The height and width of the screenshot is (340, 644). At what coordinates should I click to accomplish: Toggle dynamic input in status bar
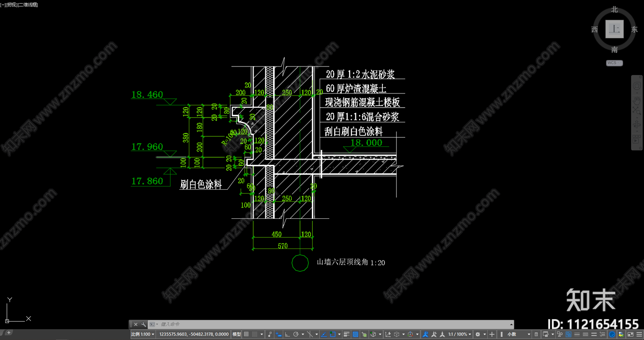[279, 334]
